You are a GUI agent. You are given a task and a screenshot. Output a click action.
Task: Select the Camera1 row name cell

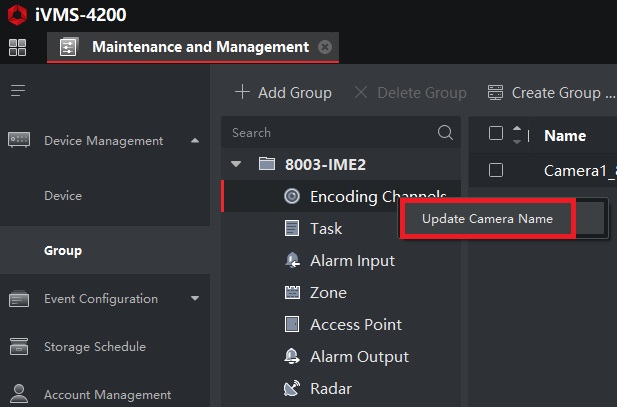click(580, 170)
